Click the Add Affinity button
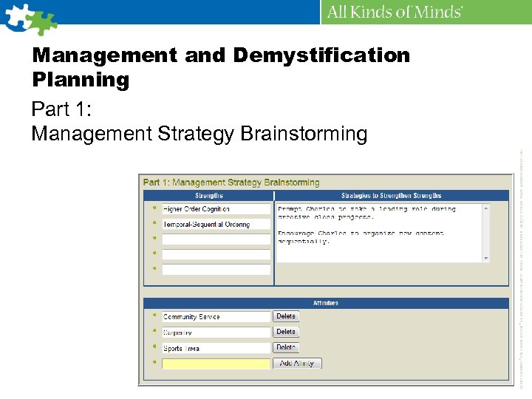This screenshot has width=532, height=399. point(297,363)
